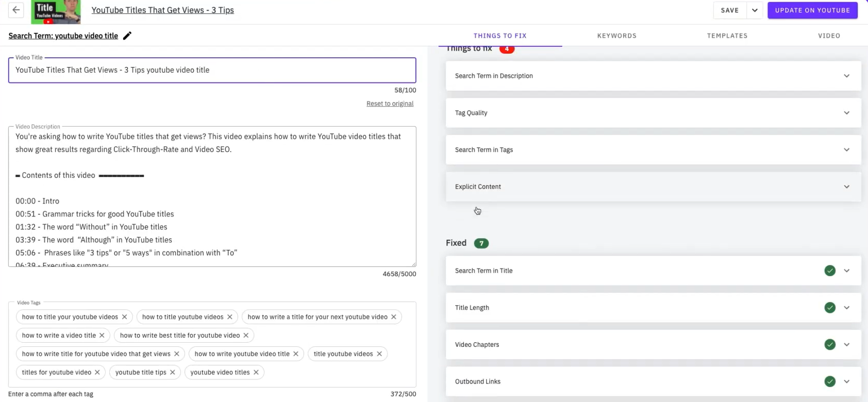
Task: Click inside the Video Title field
Action: pos(212,70)
